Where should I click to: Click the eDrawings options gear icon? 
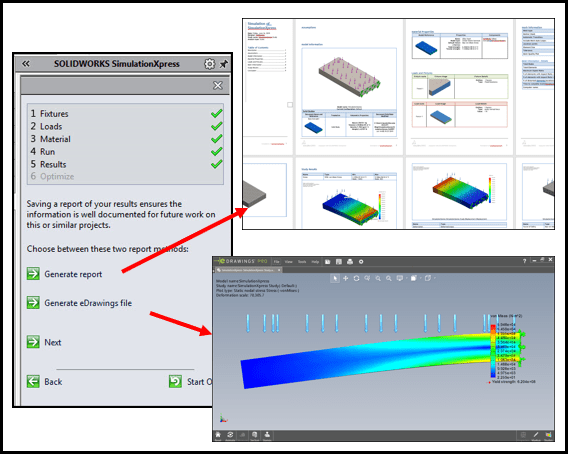361,262
